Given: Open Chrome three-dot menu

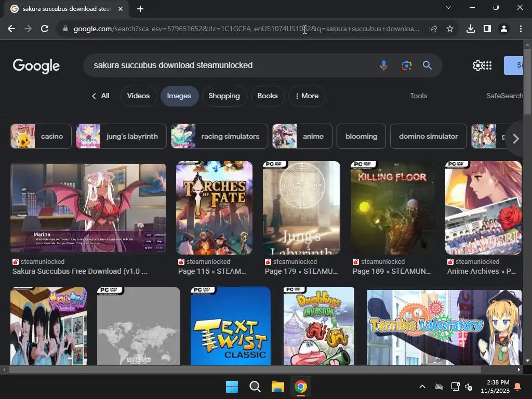Looking at the screenshot, I should coord(521,29).
